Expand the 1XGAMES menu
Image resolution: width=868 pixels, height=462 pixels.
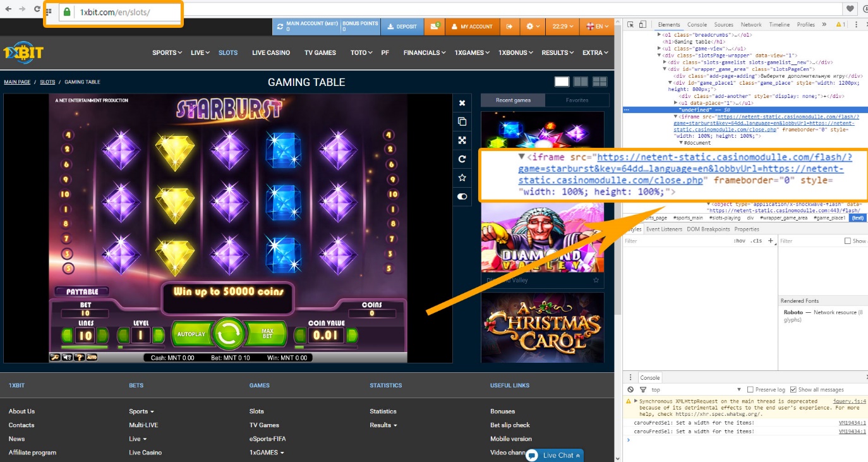472,52
